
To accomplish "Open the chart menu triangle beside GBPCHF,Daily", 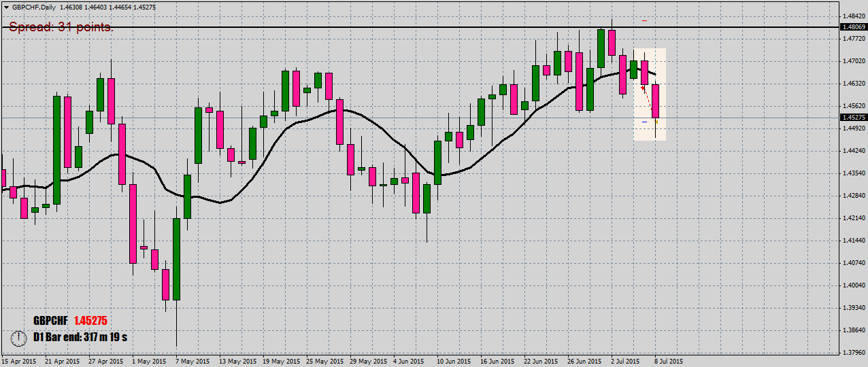I will point(5,6).
